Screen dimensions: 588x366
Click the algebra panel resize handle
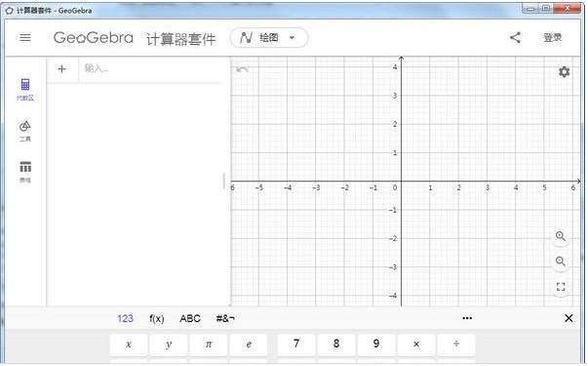click(x=224, y=181)
